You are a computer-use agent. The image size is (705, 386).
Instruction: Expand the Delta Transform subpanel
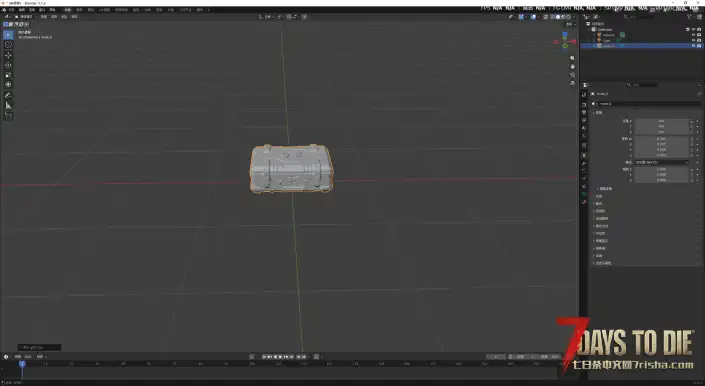tap(604, 189)
